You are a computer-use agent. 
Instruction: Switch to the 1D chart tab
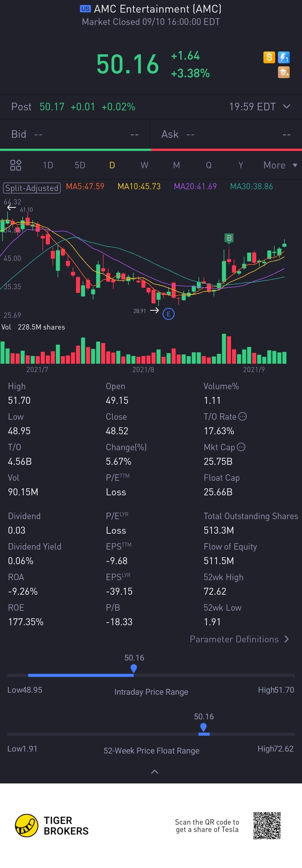(x=48, y=165)
